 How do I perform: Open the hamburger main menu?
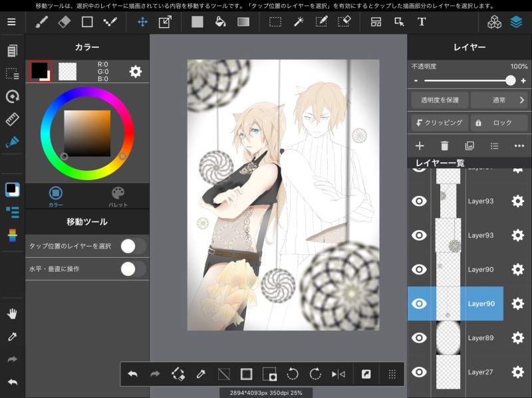11,22
